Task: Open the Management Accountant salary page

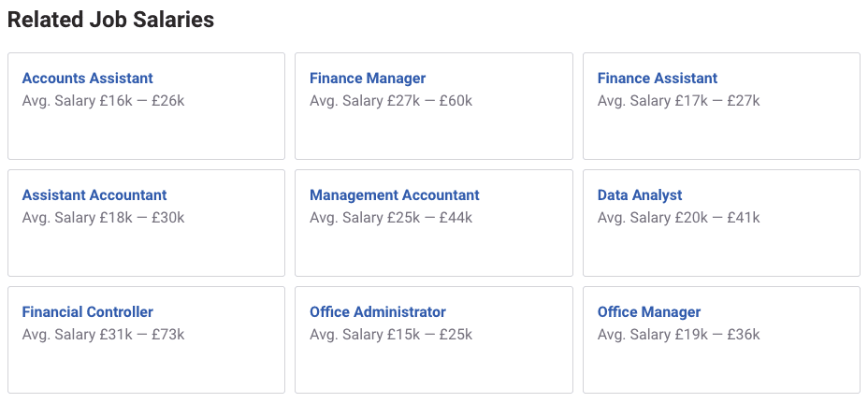Action: tap(394, 195)
